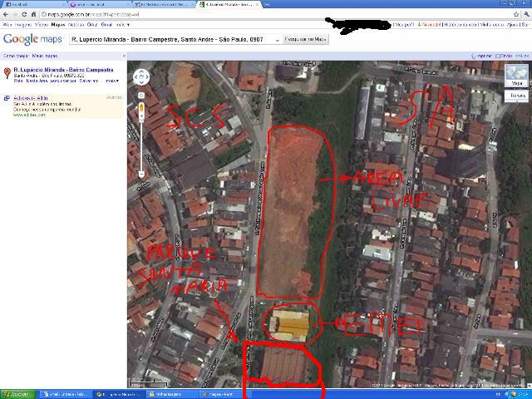Close the active Google Maps tab
Screen dimensions: 532x399
(x=257, y=5)
